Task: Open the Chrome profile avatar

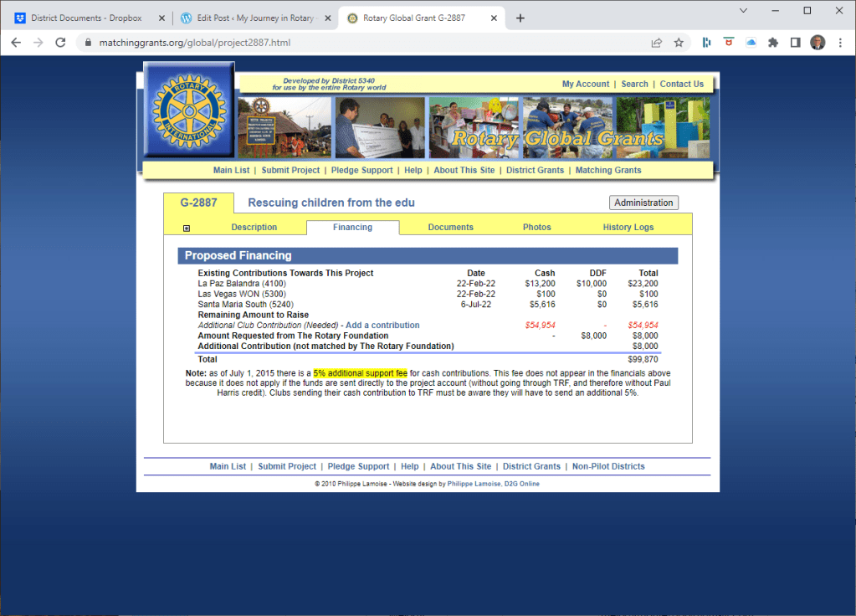Action: [x=818, y=43]
